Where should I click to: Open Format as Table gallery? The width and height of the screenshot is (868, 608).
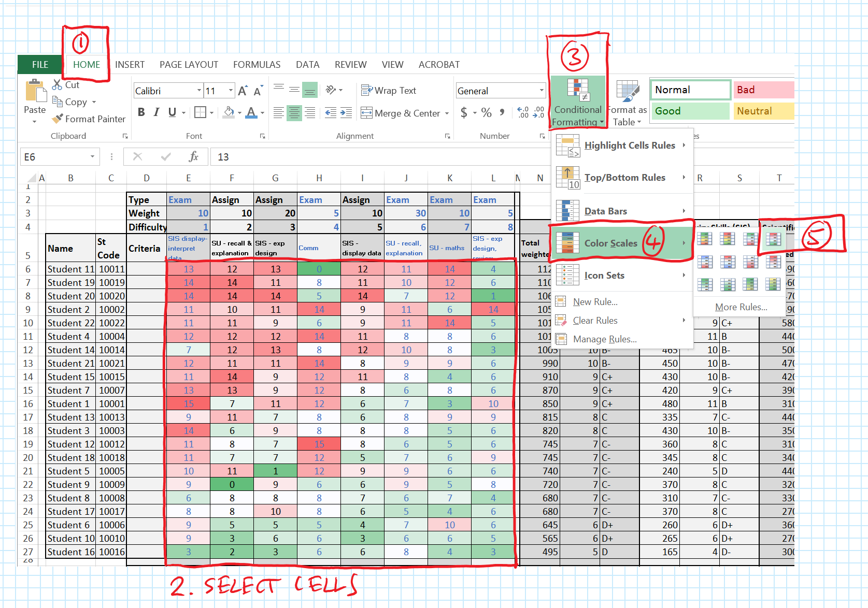pos(628,104)
